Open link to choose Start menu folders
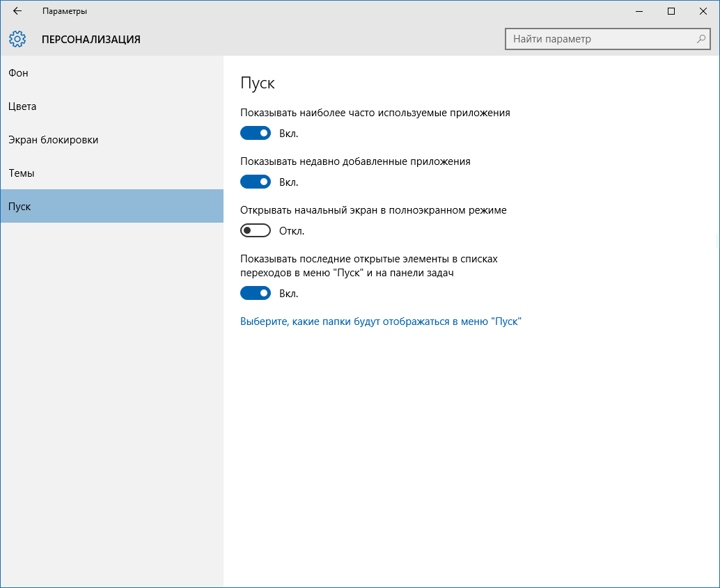Viewport: 720px width, 588px height. click(380, 321)
